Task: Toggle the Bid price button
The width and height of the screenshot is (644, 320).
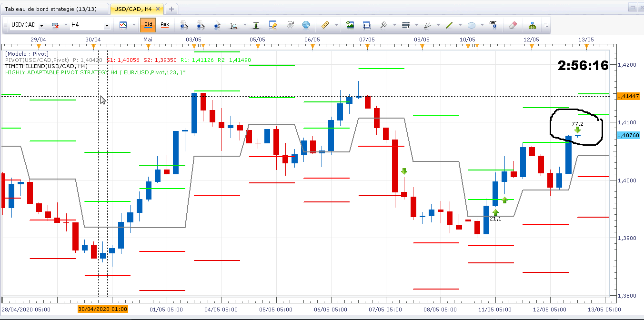Action: coord(148,25)
